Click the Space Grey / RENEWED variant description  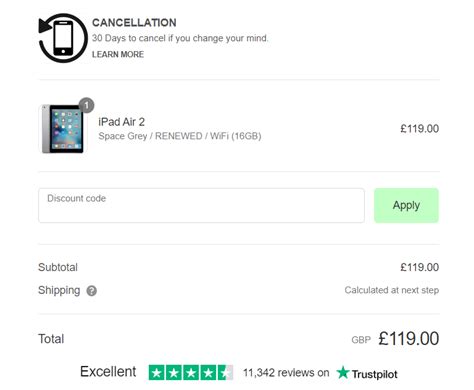coord(180,136)
